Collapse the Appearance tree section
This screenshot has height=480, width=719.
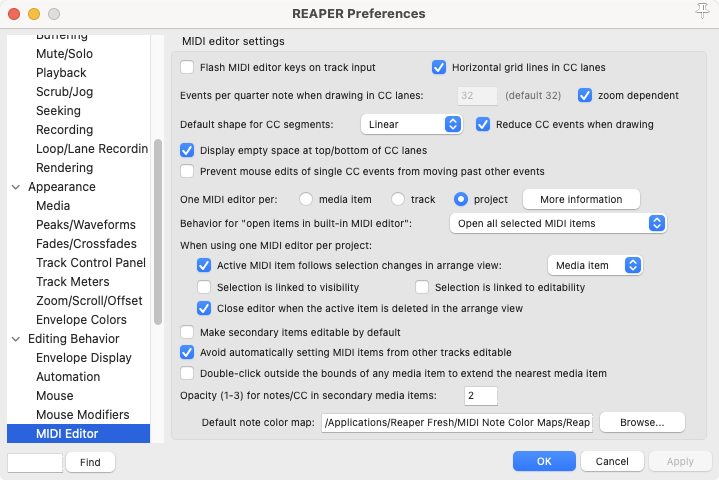tap(16, 187)
